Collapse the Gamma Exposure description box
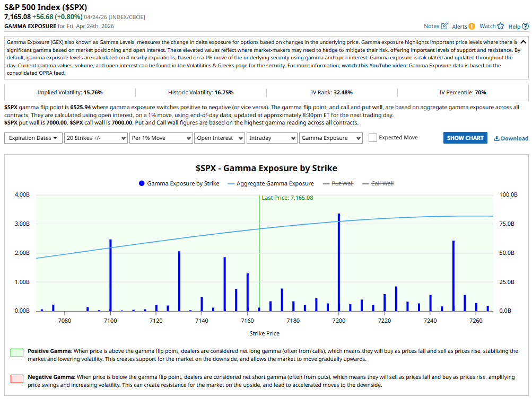 [x=524, y=41]
